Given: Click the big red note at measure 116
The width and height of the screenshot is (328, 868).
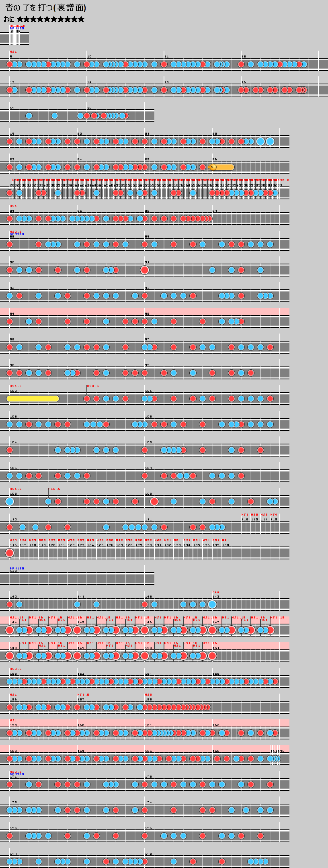Looking at the screenshot, I should 10,553.
